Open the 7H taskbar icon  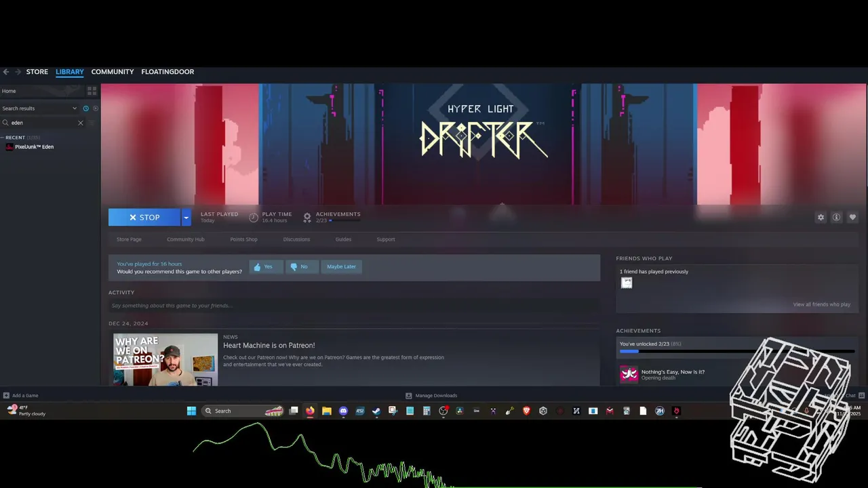pos(660,411)
